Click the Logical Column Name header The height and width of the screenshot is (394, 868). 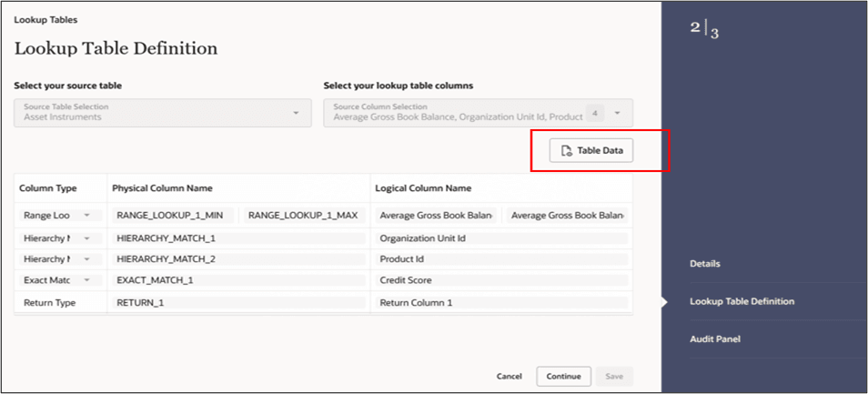tap(423, 188)
